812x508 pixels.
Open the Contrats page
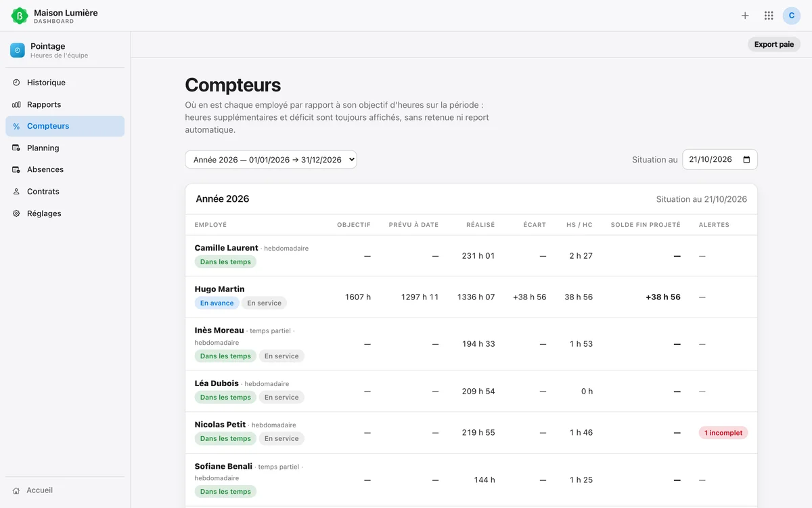65,192
